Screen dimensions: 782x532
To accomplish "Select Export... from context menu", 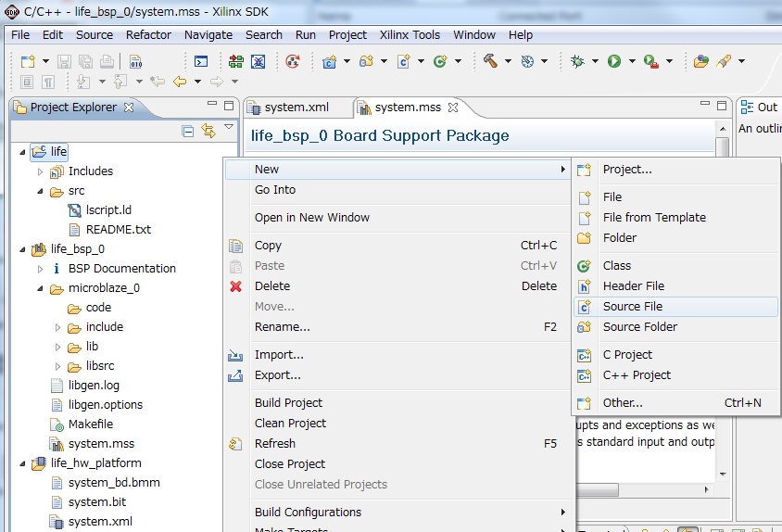I will (398, 375).
